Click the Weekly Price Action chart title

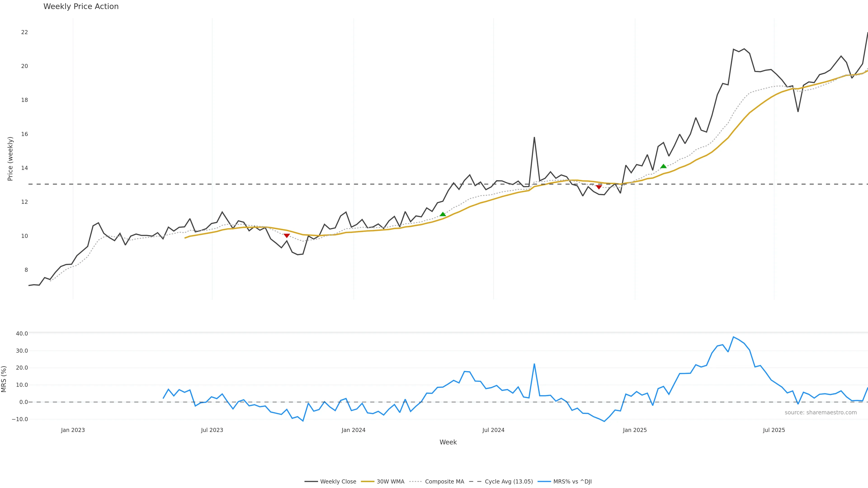[81, 6]
